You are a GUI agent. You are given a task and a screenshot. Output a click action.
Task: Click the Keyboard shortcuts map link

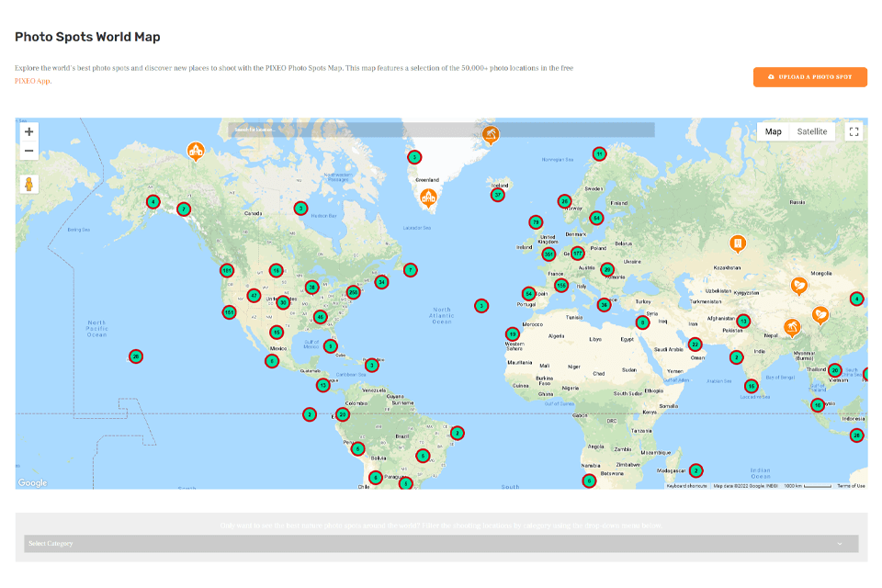coord(687,486)
